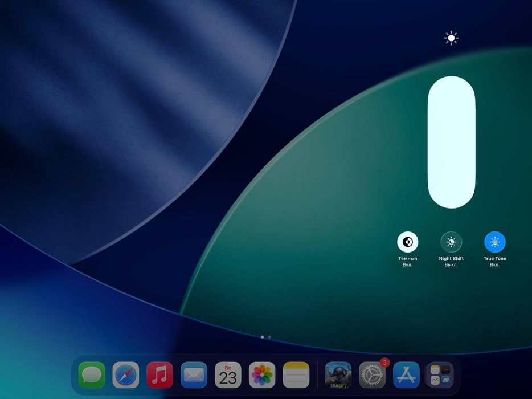Click the "Night Shift" label

[x=451, y=258]
